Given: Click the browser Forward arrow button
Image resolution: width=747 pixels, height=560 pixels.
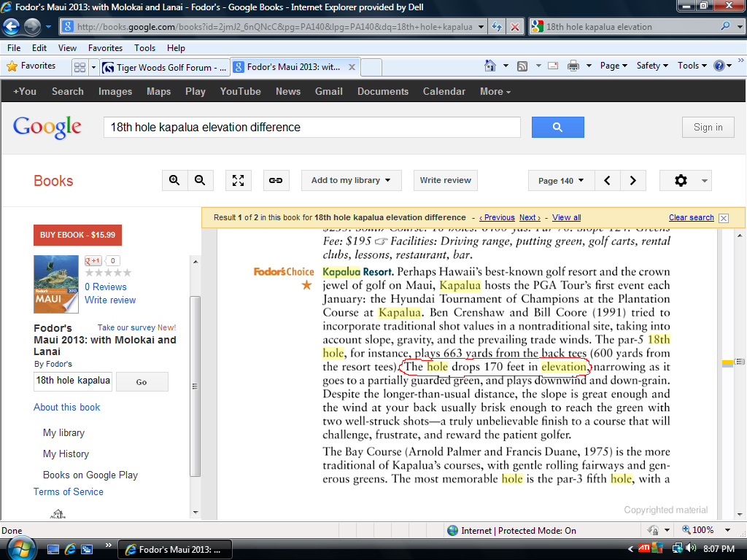Looking at the screenshot, I should pyautogui.click(x=32, y=27).
